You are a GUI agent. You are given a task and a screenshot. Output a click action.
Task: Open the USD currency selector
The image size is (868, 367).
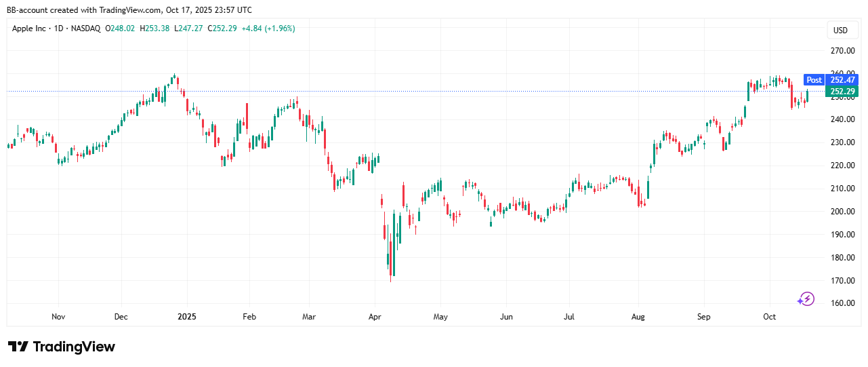840,31
